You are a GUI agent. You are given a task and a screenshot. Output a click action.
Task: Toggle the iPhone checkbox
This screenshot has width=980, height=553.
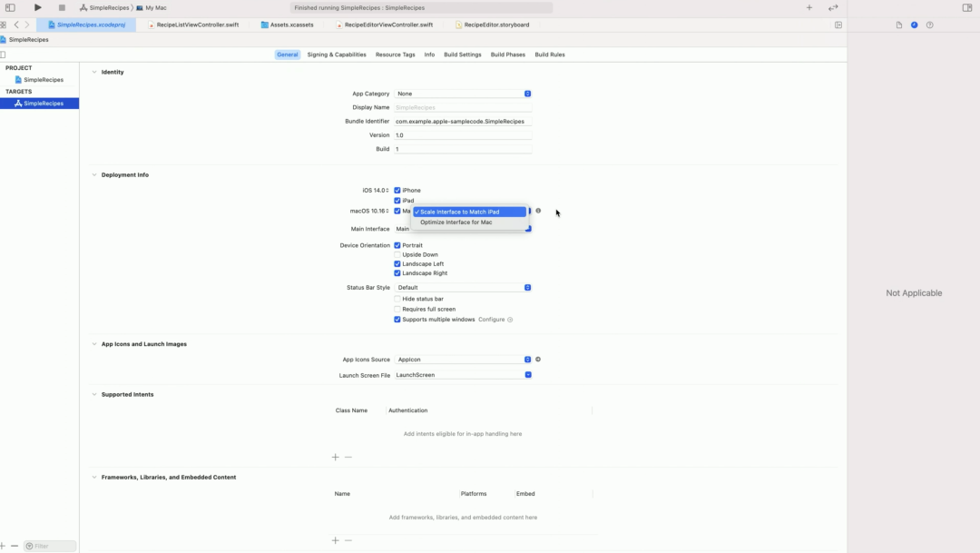tap(397, 190)
